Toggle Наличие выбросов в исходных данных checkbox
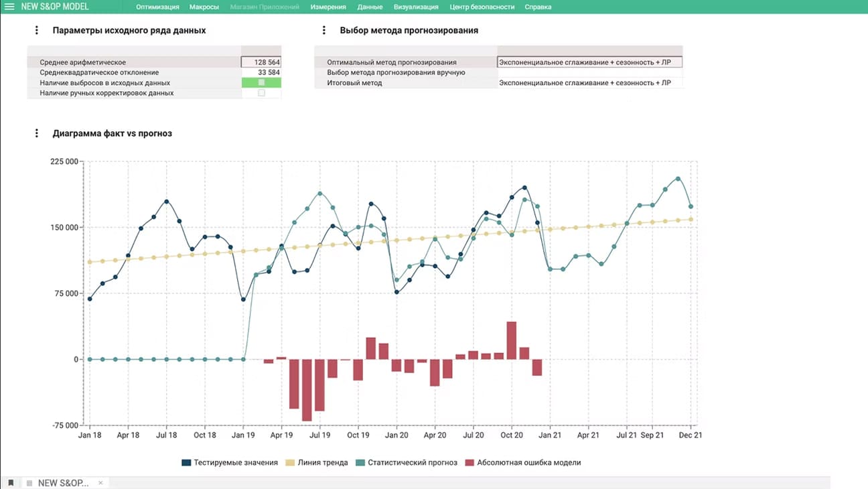 tap(261, 82)
